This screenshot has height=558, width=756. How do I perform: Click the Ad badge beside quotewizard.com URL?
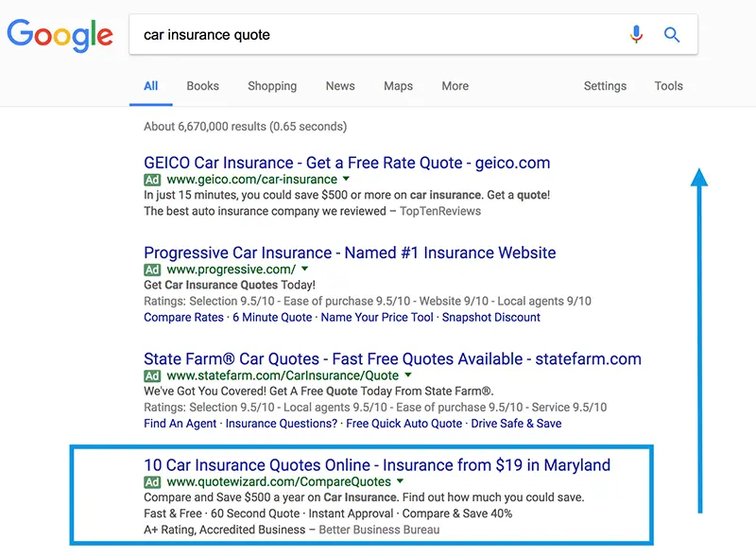coord(152,481)
